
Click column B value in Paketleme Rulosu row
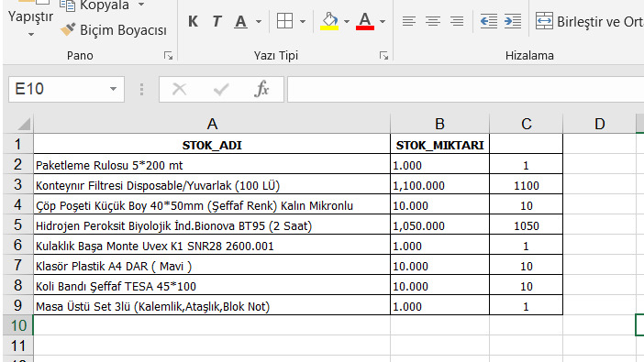(x=439, y=165)
